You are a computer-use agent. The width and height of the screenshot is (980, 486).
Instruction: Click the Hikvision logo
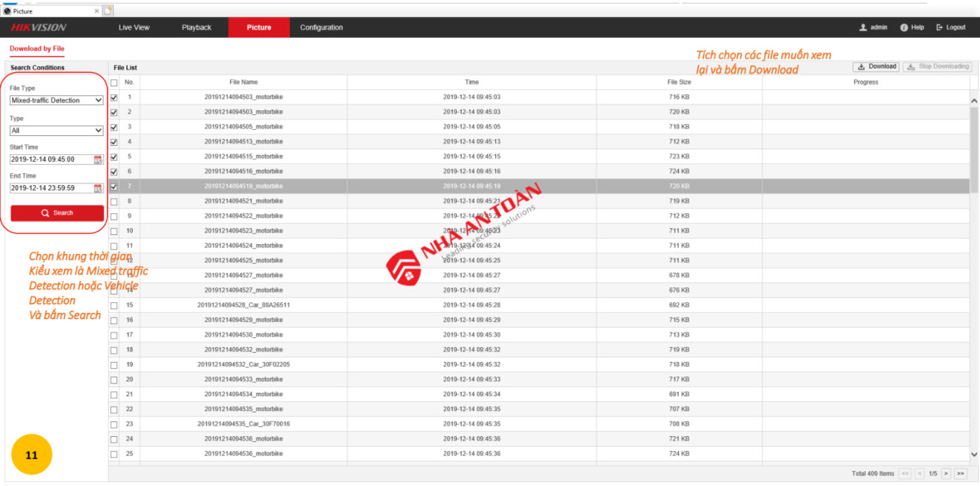tap(39, 27)
